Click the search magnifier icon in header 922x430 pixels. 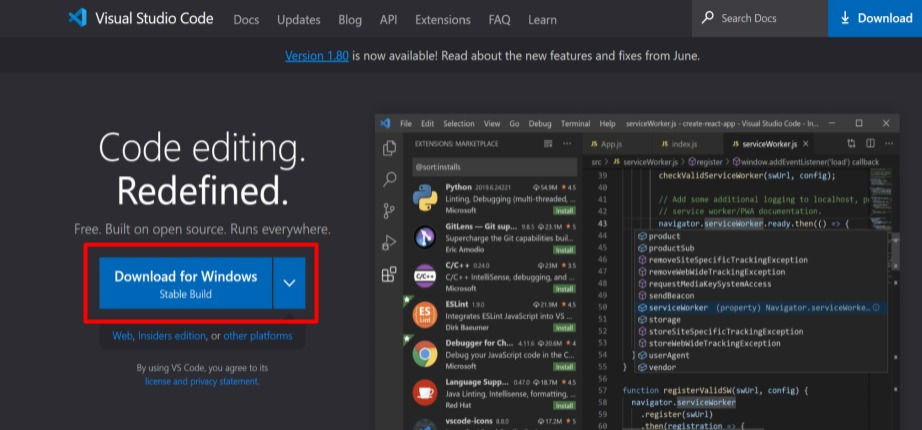(x=707, y=18)
